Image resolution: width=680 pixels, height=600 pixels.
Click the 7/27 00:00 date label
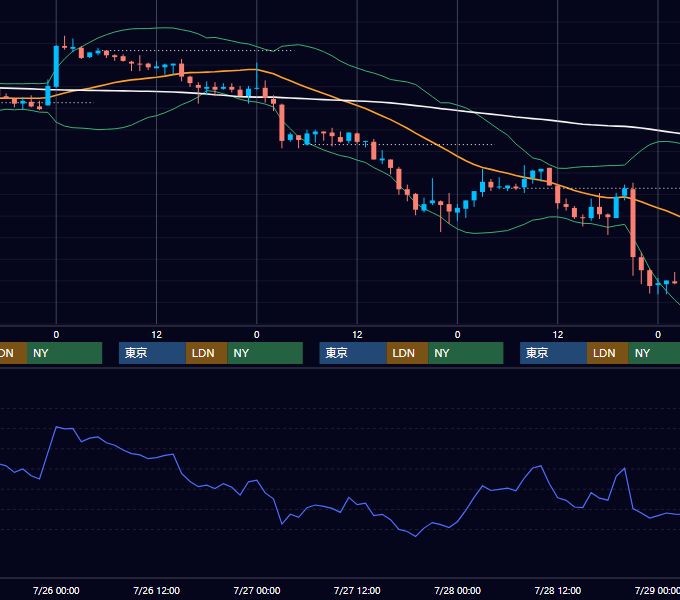(x=257, y=590)
